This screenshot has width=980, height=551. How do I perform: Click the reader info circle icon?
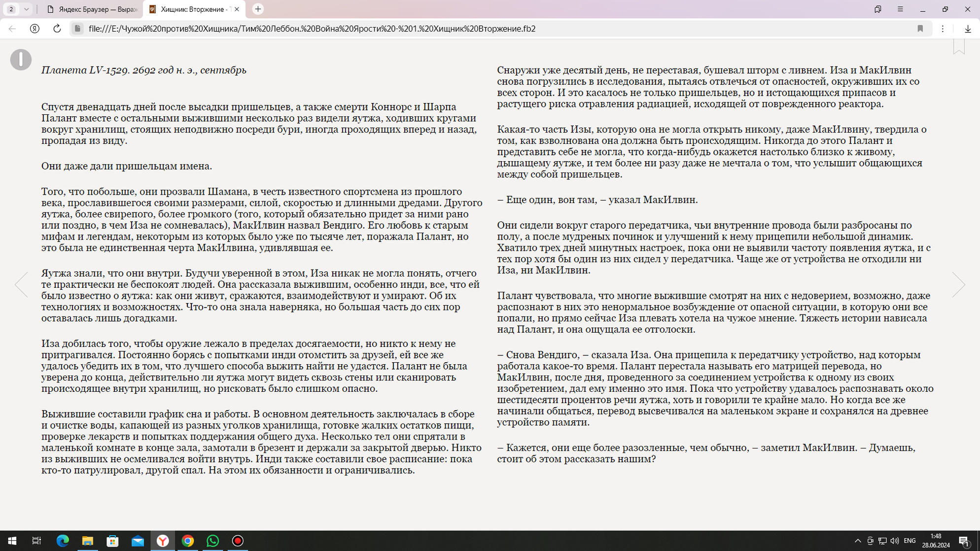[x=21, y=60]
